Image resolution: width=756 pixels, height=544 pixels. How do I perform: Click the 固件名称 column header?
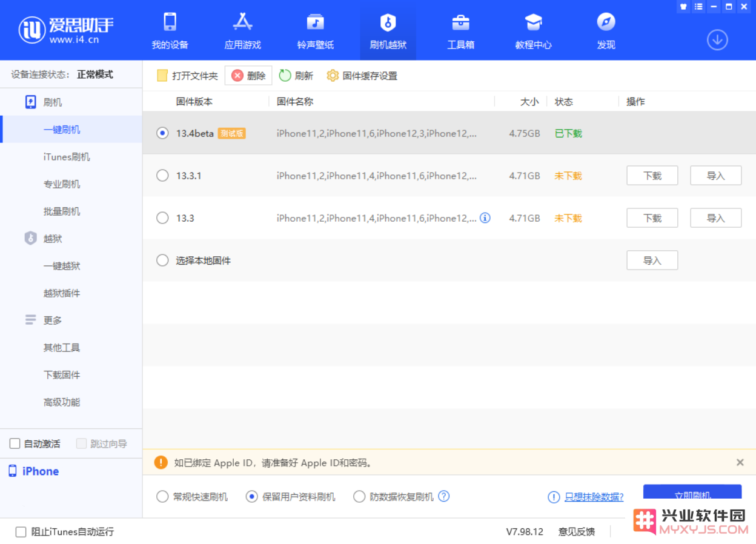[295, 101]
